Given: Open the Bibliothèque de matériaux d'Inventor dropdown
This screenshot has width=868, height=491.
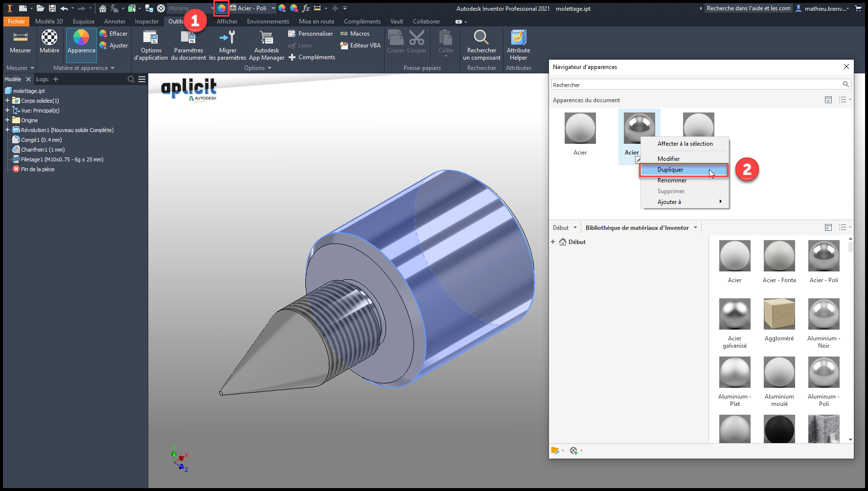Looking at the screenshot, I should [x=695, y=228].
